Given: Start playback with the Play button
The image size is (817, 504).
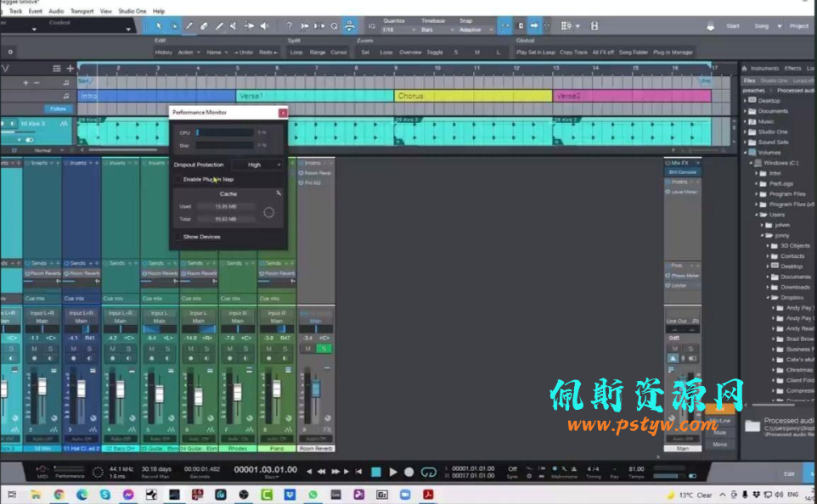Looking at the screenshot, I should point(393,472).
